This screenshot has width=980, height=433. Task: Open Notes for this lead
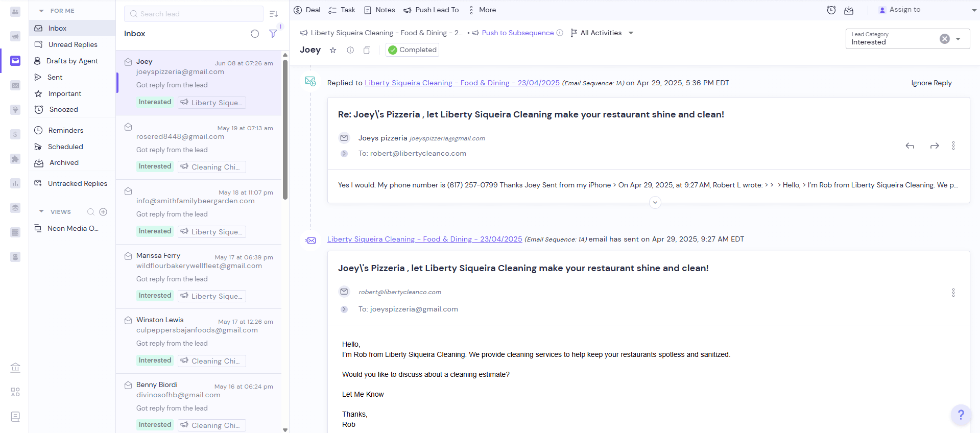click(379, 10)
